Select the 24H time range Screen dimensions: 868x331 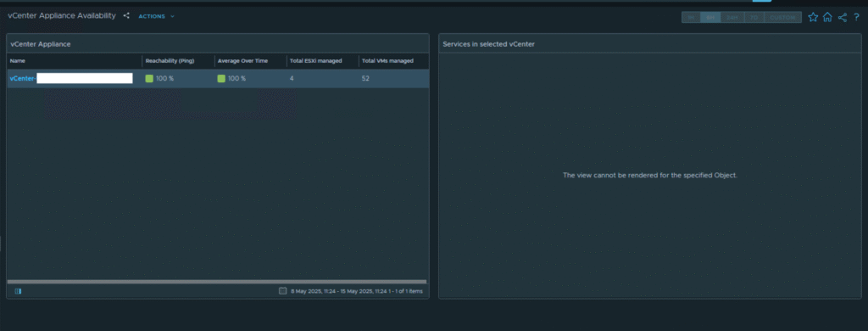pyautogui.click(x=732, y=18)
